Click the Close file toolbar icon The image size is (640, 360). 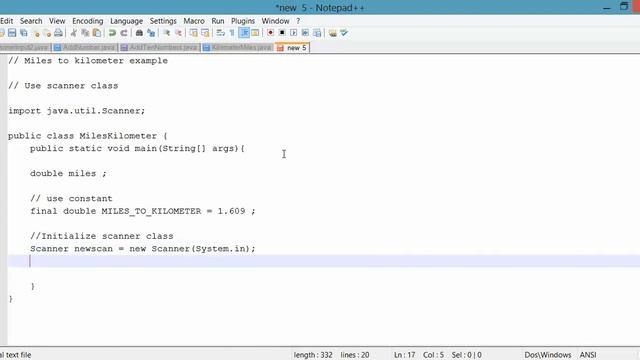[36, 33]
